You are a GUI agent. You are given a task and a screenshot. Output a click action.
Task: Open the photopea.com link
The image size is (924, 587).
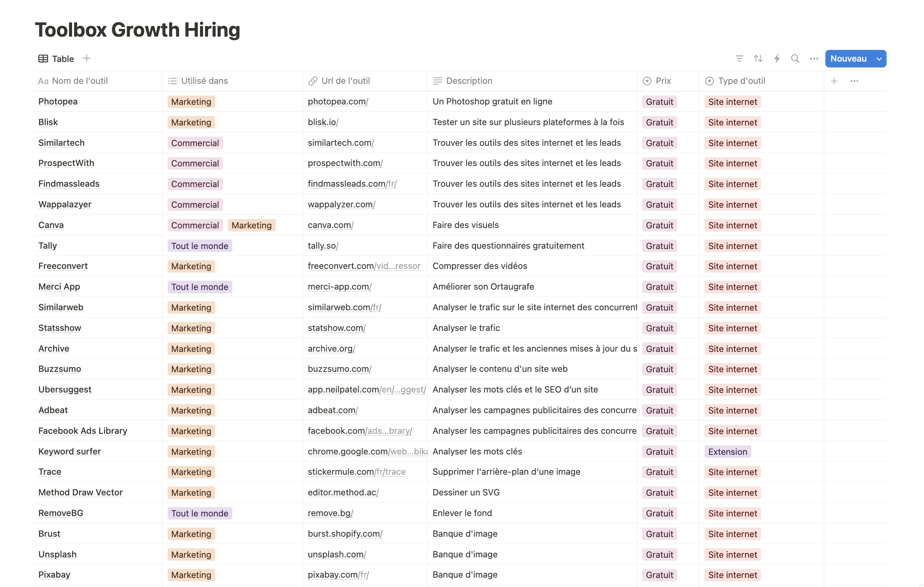click(338, 102)
